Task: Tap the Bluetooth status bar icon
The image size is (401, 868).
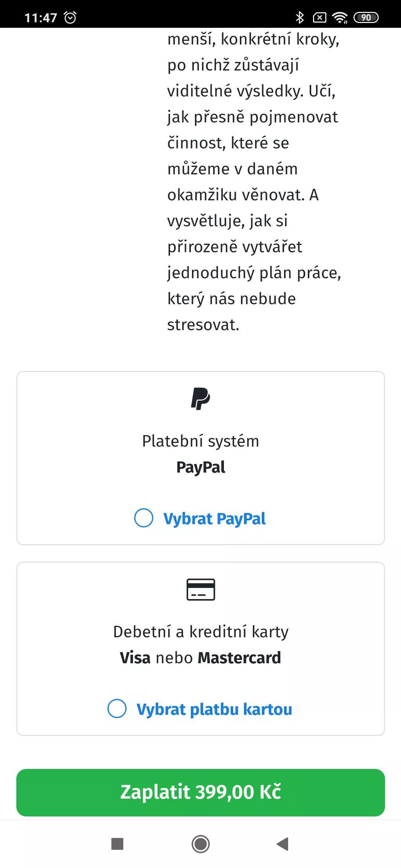Action: point(300,17)
